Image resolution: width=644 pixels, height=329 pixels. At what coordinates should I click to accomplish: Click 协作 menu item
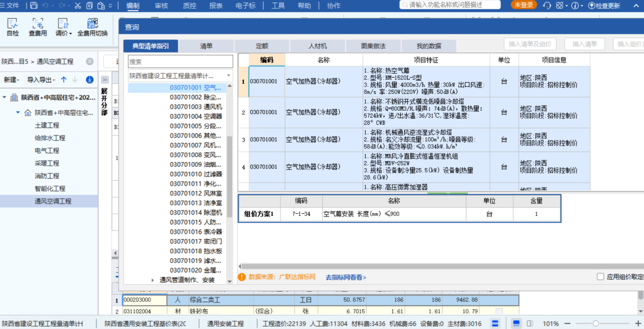pyautogui.click(x=333, y=6)
